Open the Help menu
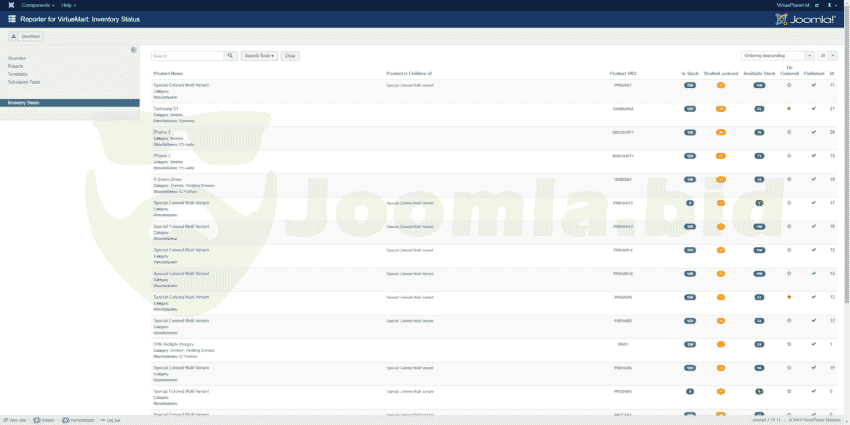The image size is (850, 425). tap(68, 5)
